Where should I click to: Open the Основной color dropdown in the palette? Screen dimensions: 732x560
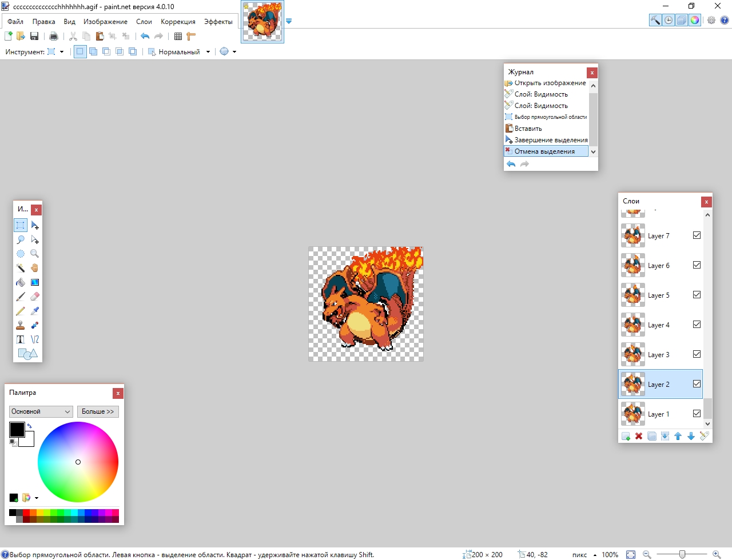pyautogui.click(x=41, y=411)
